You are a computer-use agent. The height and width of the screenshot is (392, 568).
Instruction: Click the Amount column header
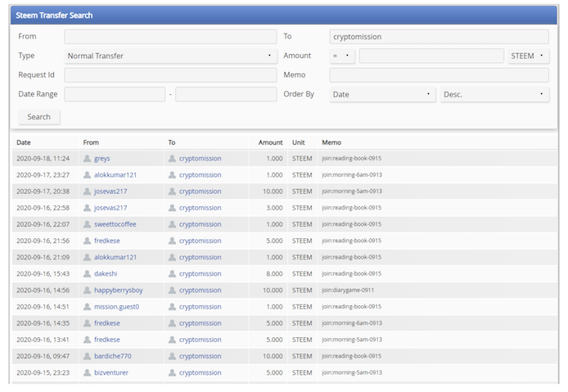point(270,142)
